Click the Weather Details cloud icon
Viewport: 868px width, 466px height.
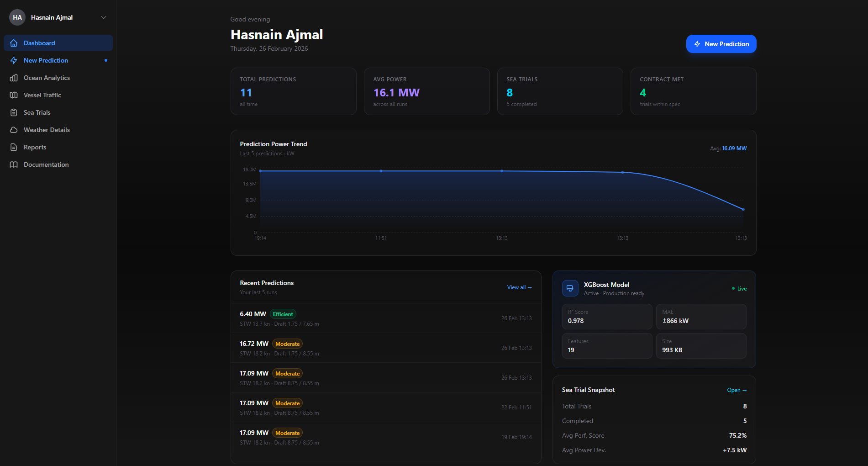pos(14,129)
